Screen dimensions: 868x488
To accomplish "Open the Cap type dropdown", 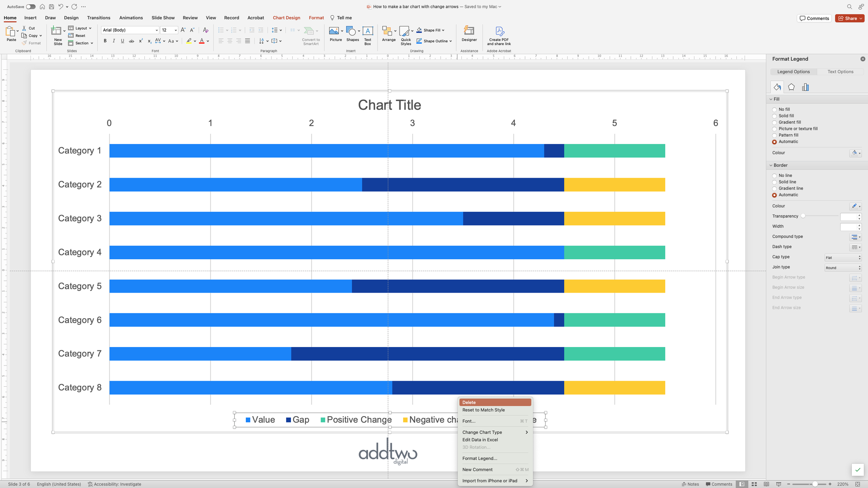I will click(x=843, y=258).
